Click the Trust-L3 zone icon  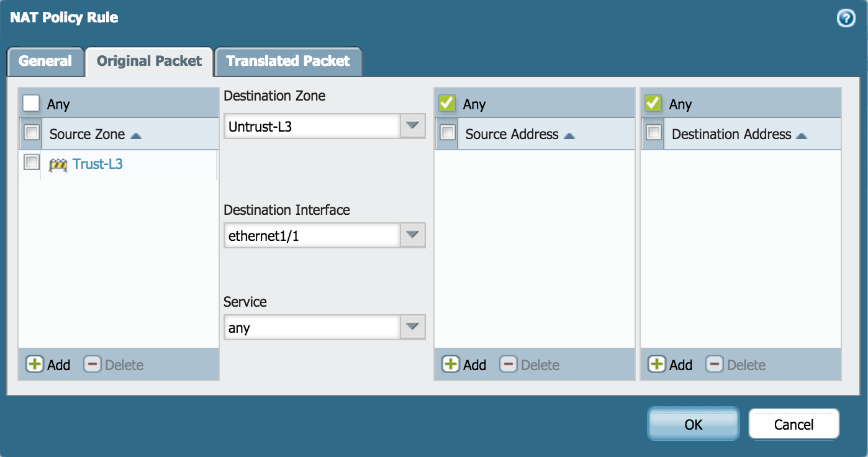58,165
